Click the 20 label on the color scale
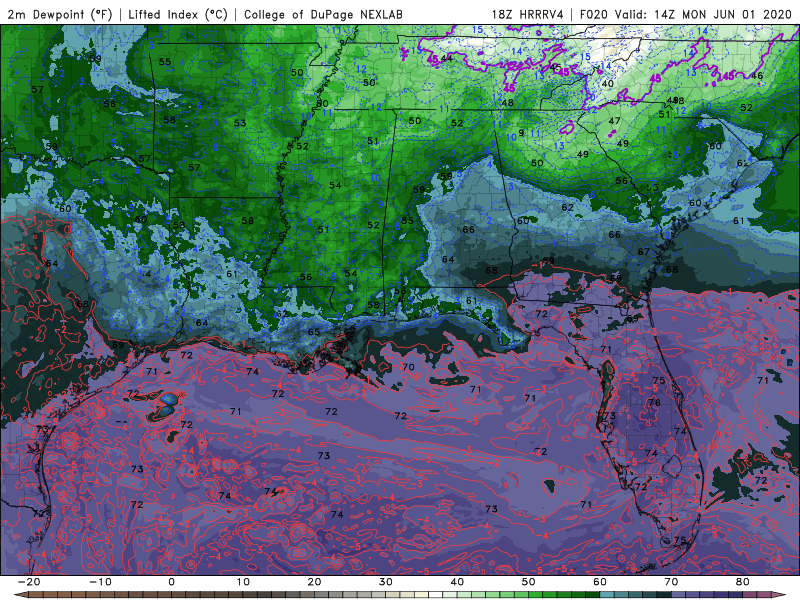 tap(314, 582)
